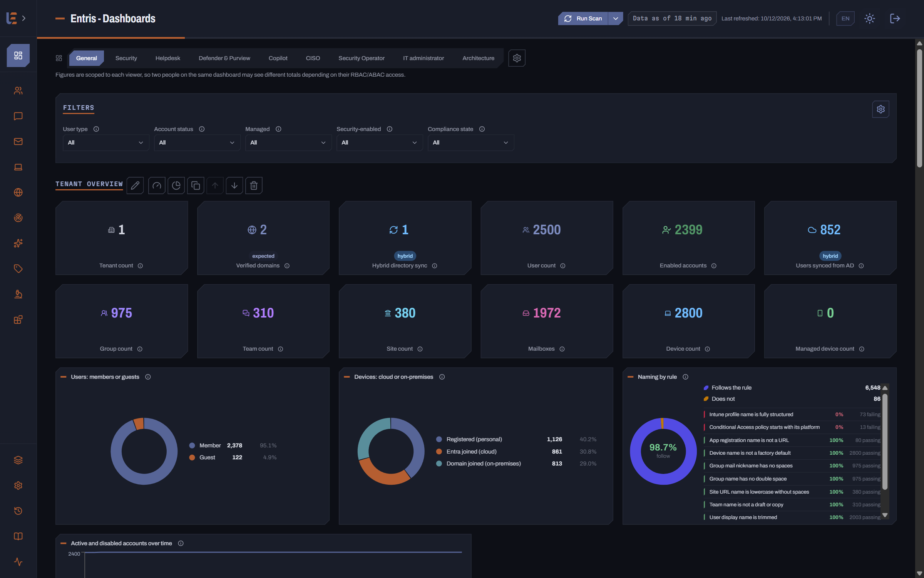
Task: Open the User type dropdown
Action: (x=106, y=143)
